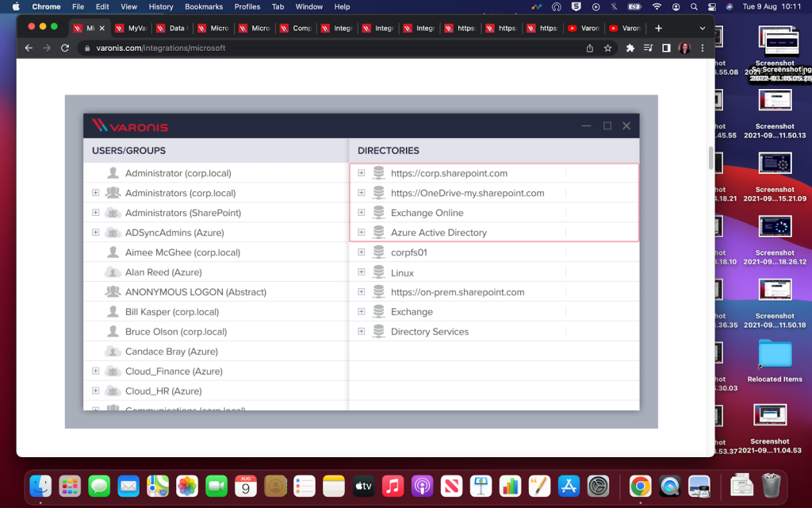Click the database icon beside Exchange Online
The height and width of the screenshot is (508, 812).
click(378, 213)
